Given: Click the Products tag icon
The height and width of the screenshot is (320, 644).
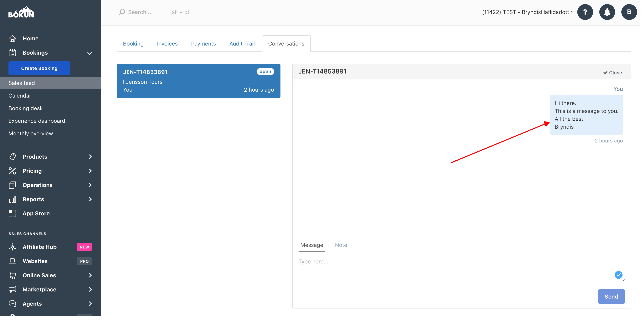Looking at the screenshot, I should [12, 158].
